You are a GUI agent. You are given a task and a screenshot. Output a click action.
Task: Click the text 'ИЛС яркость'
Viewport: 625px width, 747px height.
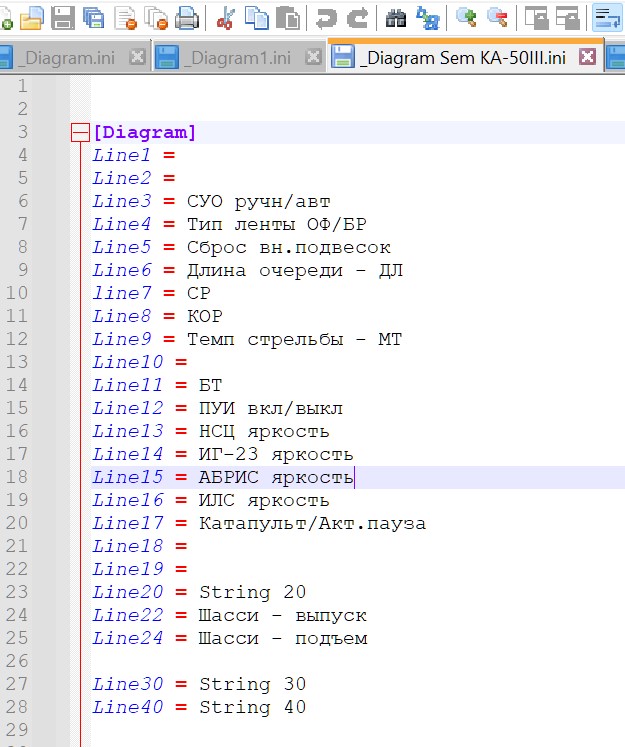click(x=264, y=501)
